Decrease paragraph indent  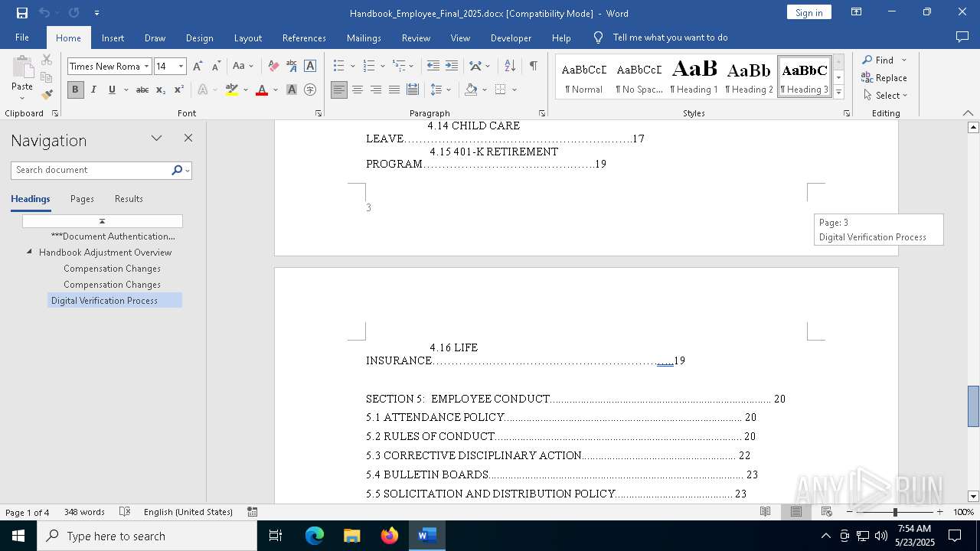click(433, 67)
